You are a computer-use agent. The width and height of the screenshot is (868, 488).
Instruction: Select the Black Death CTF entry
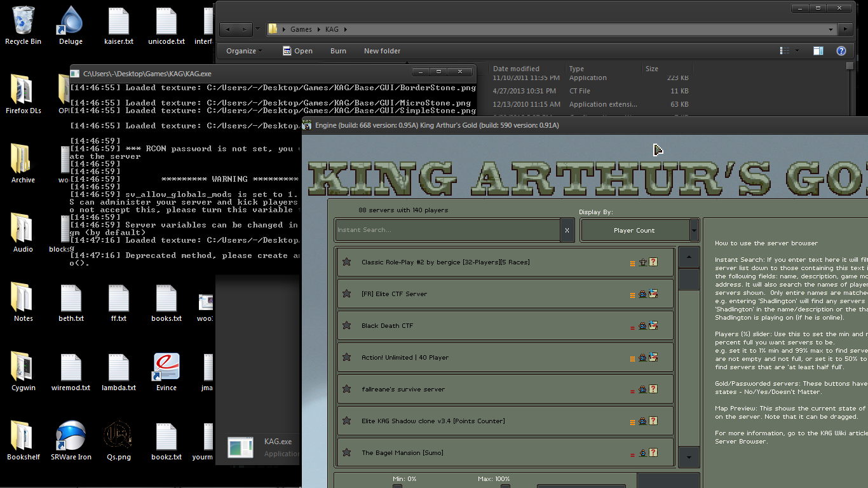(505, 325)
